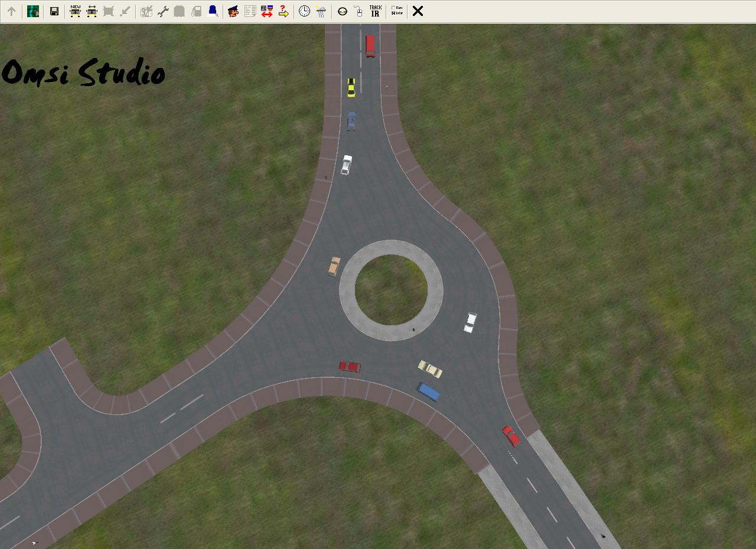Open the clock time settings icon
This screenshot has height=549, width=756.
click(304, 11)
